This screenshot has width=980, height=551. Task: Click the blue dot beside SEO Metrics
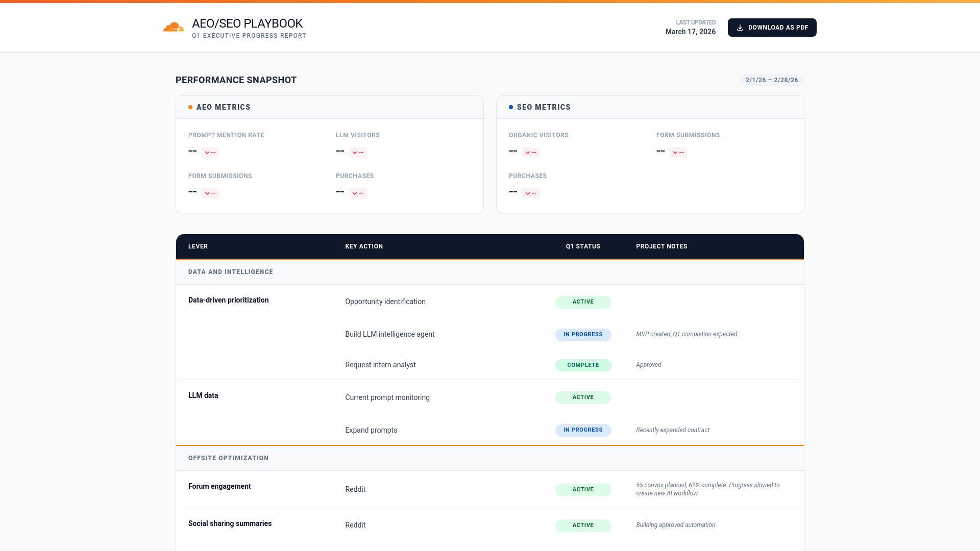(x=511, y=107)
